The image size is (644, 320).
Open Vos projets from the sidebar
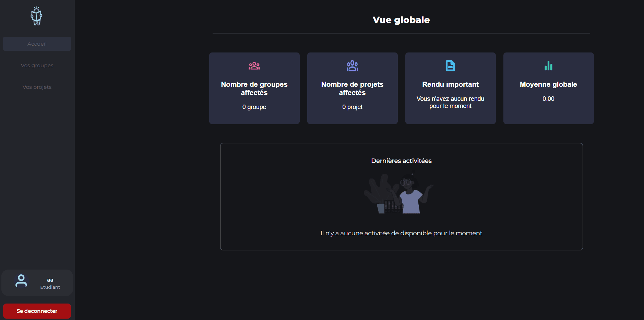coord(37,87)
